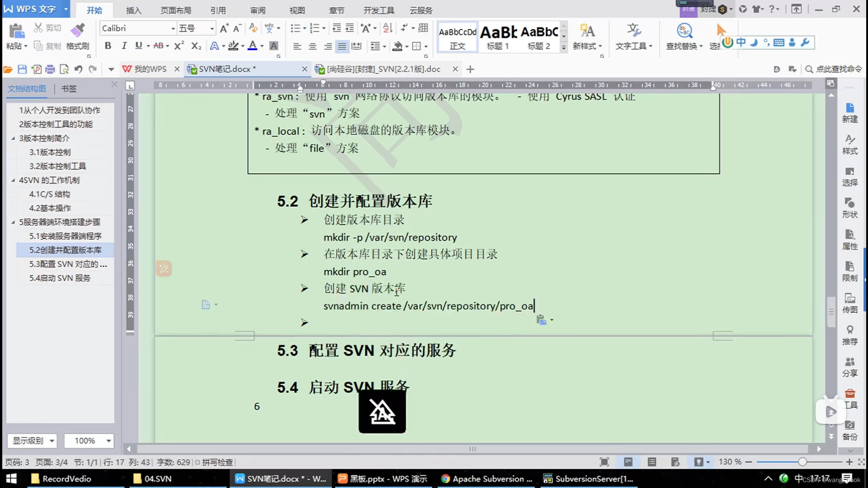The width and height of the screenshot is (868, 488).
Task: Apply the 标题 1 heading style
Action: [498, 37]
